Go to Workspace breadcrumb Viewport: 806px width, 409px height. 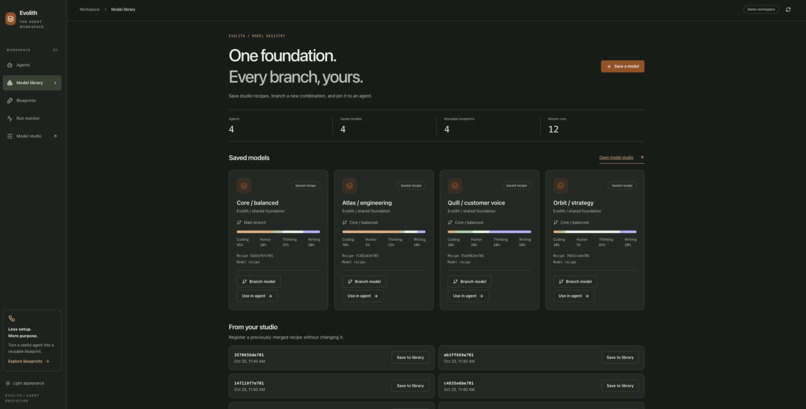(x=89, y=9)
